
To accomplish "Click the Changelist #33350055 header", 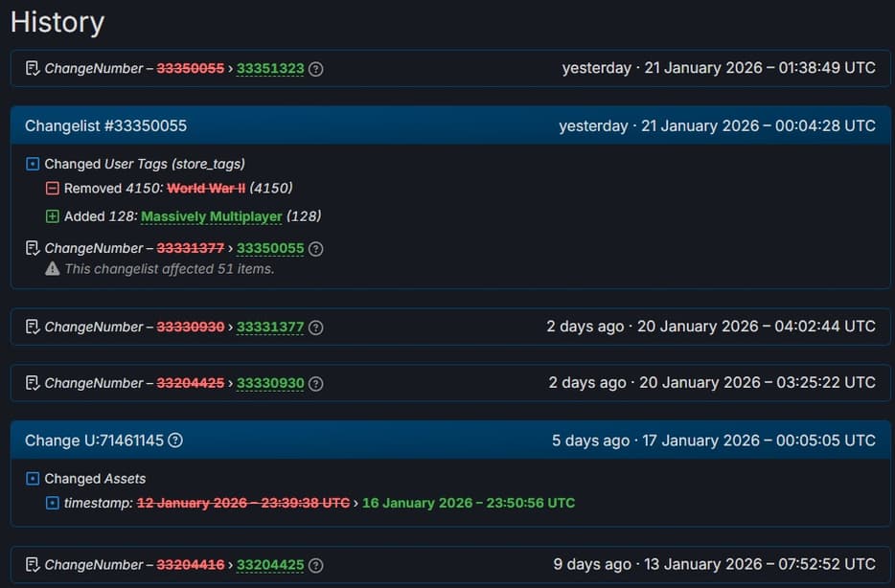I will click(106, 126).
